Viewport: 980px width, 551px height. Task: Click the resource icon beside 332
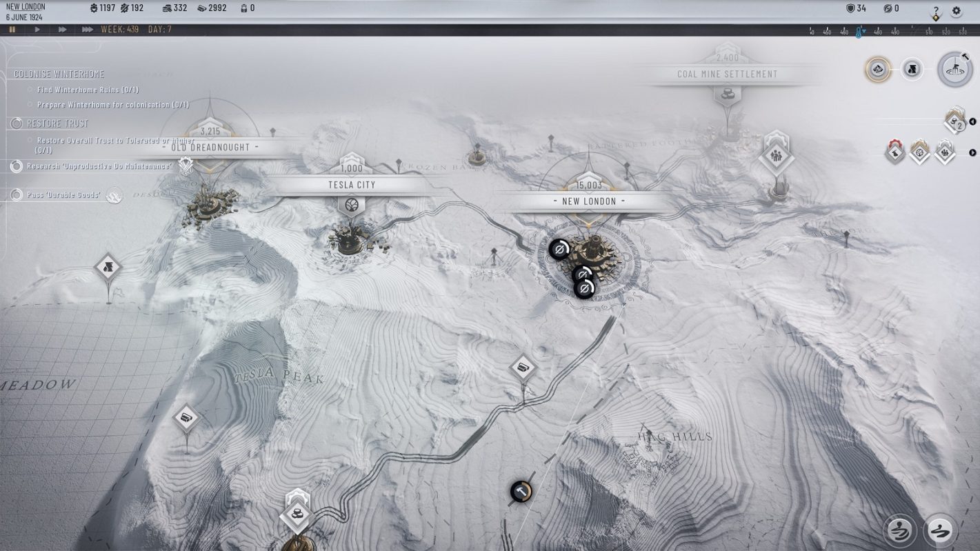167,8
